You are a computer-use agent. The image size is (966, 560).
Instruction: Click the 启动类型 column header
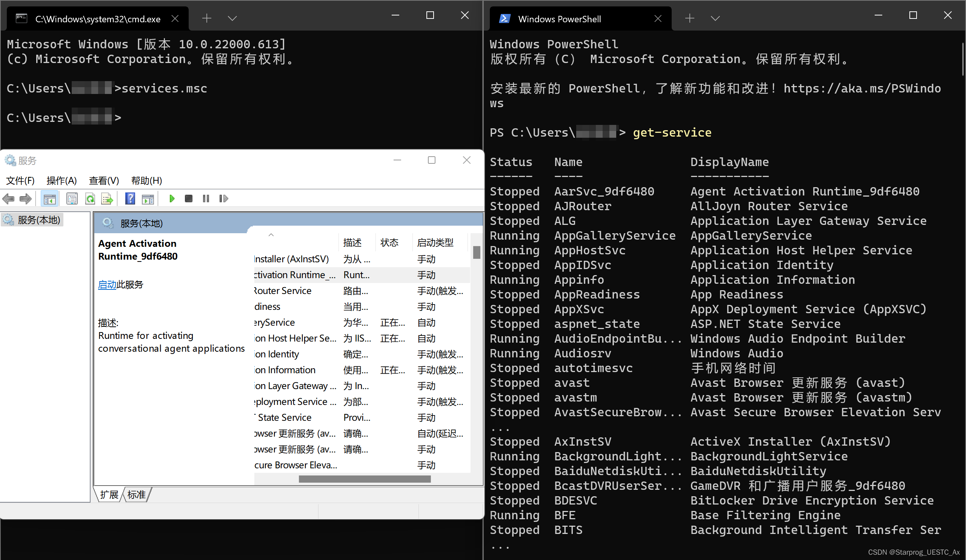pyautogui.click(x=435, y=243)
